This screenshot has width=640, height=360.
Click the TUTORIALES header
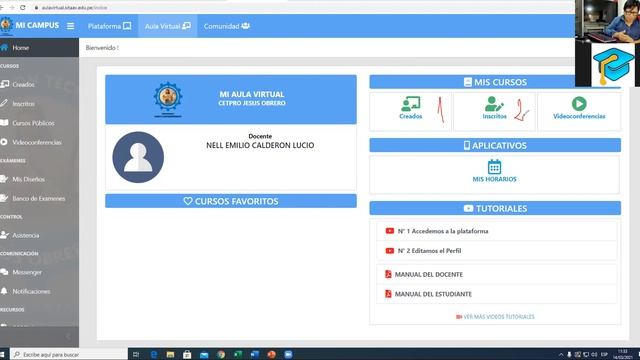(x=495, y=208)
